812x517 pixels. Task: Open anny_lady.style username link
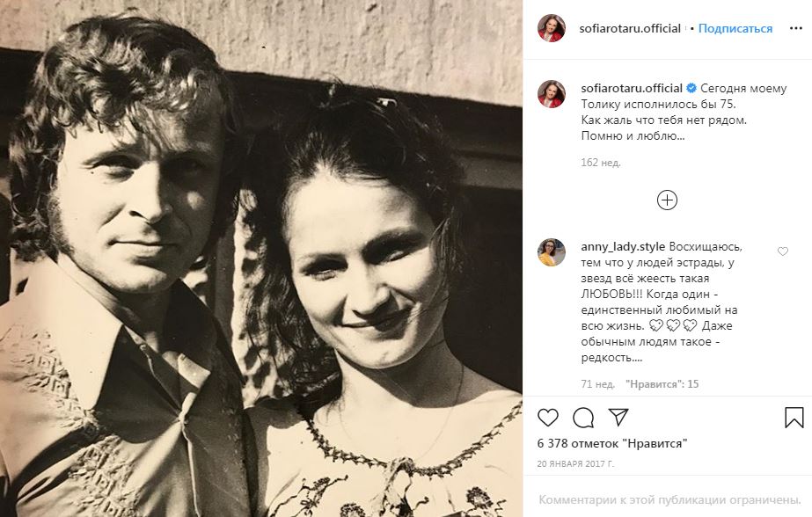[623, 247]
